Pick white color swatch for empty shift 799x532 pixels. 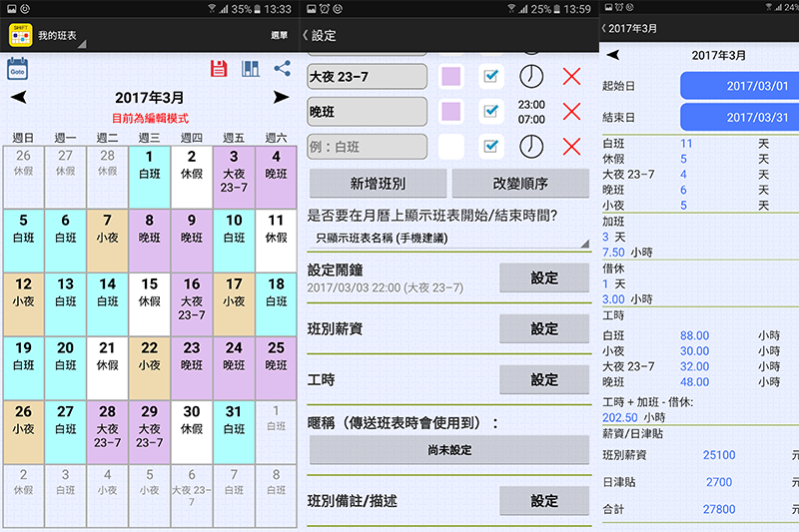point(451,147)
